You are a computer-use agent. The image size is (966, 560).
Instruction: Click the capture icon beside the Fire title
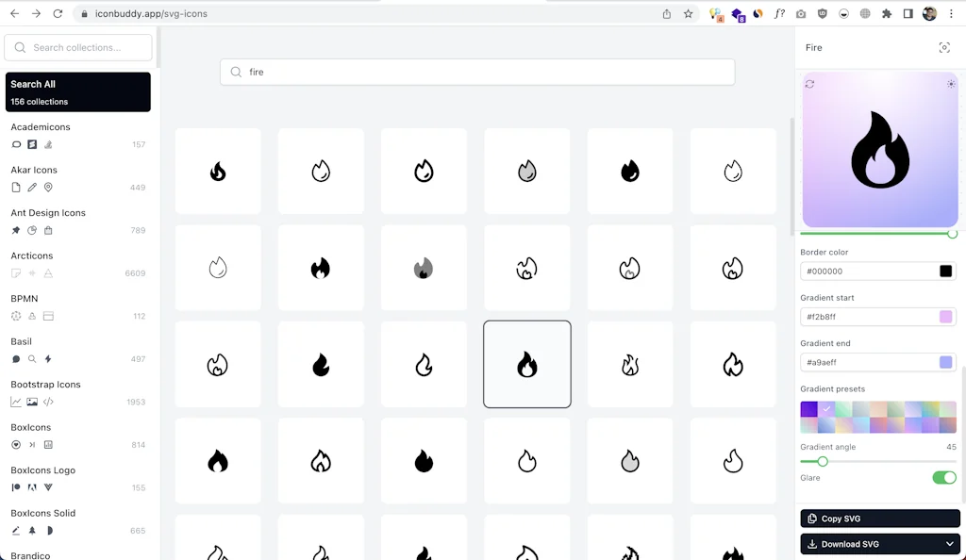pyautogui.click(x=944, y=47)
